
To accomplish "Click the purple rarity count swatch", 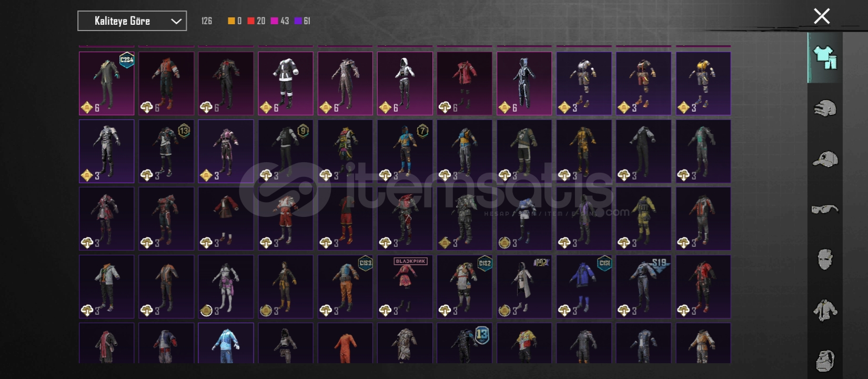I will 298,21.
